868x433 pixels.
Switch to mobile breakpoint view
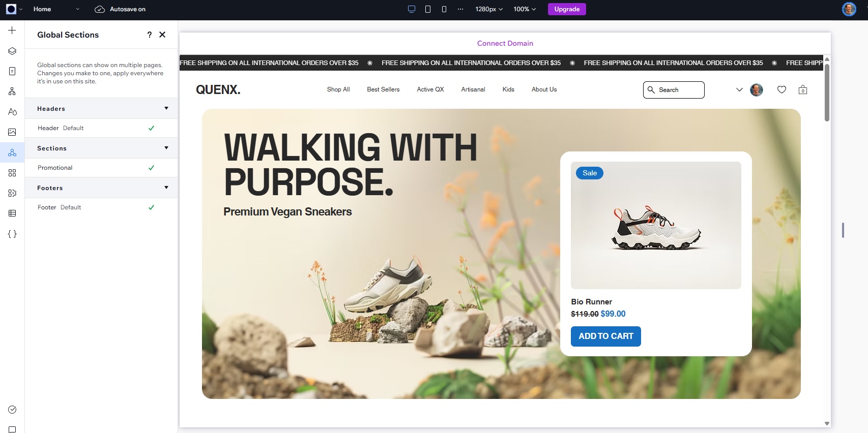click(x=444, y=9)
